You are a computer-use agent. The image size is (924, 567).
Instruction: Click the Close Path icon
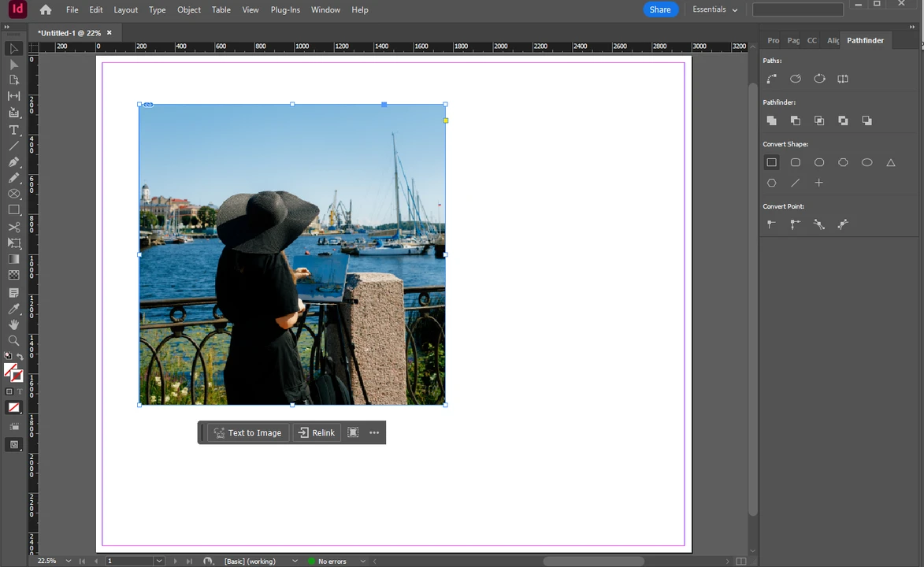[x=820, y=79]
